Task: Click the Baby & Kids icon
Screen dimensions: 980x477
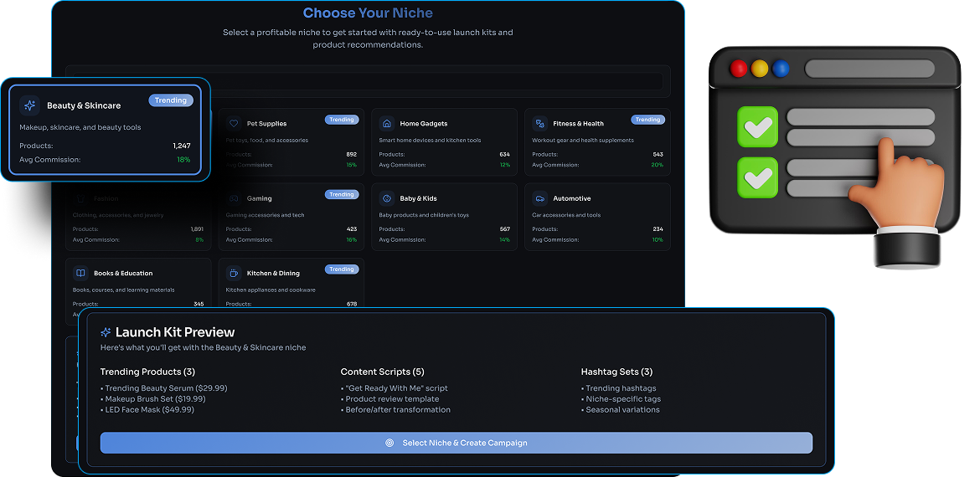Action: (x=386, y=198)
